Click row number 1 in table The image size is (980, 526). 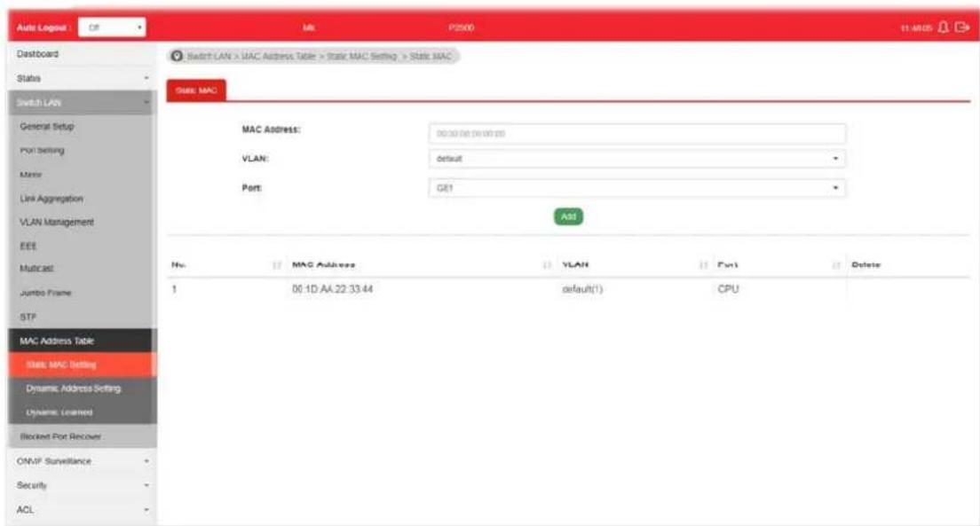click(174, 289)
